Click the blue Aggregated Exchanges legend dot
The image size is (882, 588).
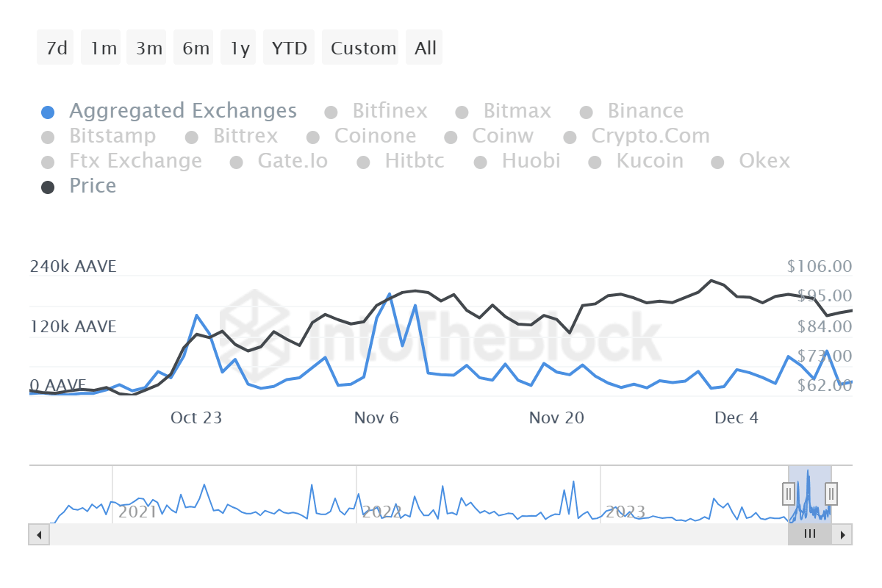pos(48,112)
